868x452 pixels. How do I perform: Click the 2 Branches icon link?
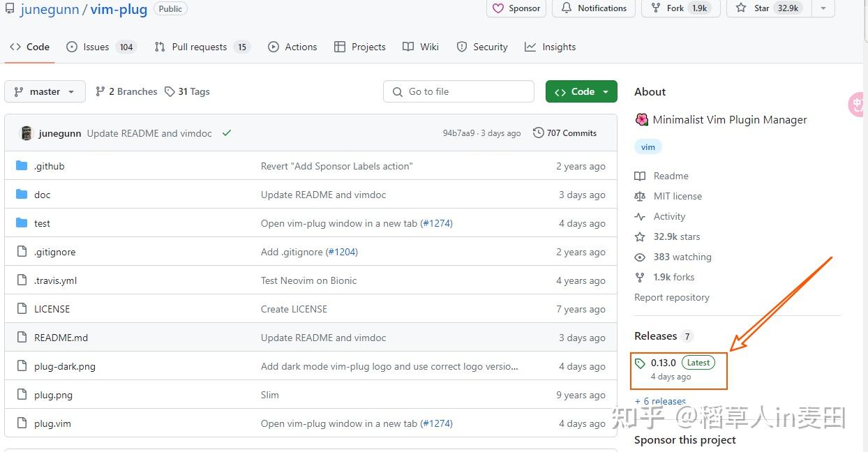tap(100, 91)
